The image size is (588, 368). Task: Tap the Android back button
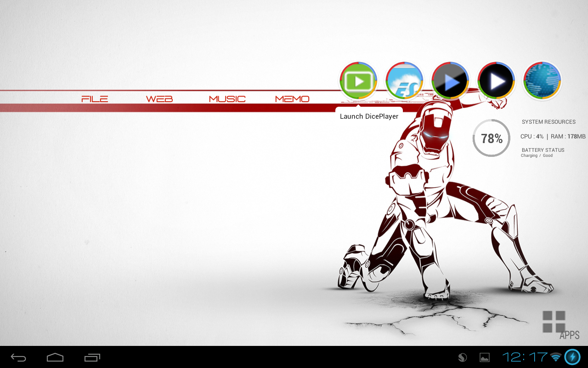tap(18, 357)
